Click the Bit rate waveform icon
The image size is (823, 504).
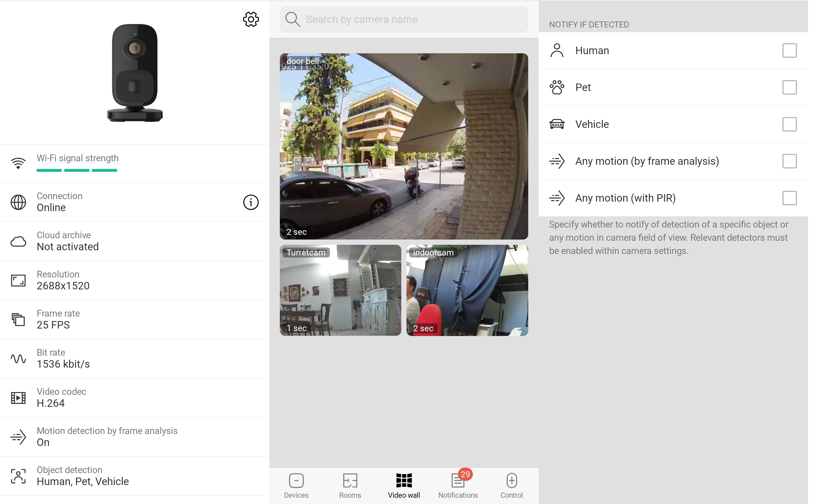coord(18,358)
